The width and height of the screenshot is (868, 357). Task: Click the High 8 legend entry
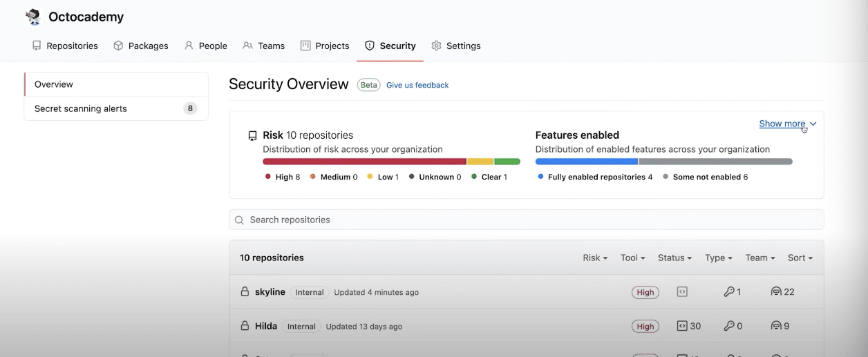tap(283, 177)
